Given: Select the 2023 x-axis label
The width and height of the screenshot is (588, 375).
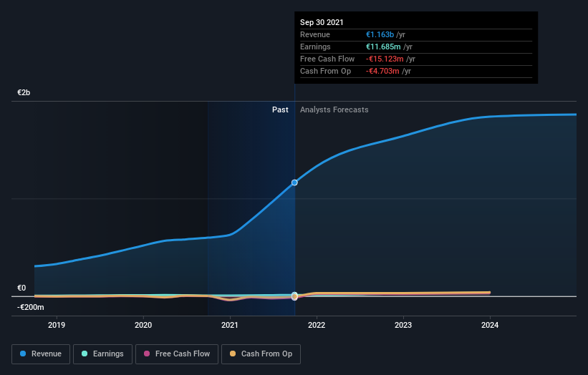Looking at the screenshot, I should [x=403, y=325].
